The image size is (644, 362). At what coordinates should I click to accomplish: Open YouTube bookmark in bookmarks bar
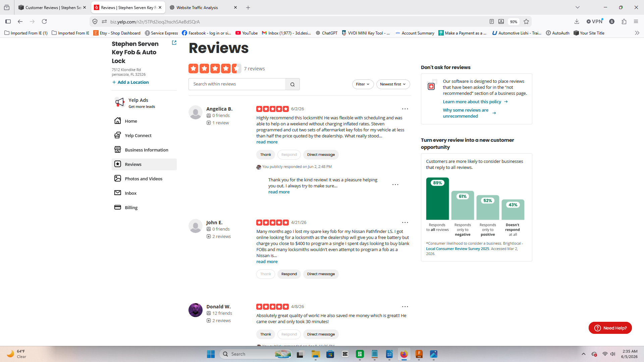point(247,33)
